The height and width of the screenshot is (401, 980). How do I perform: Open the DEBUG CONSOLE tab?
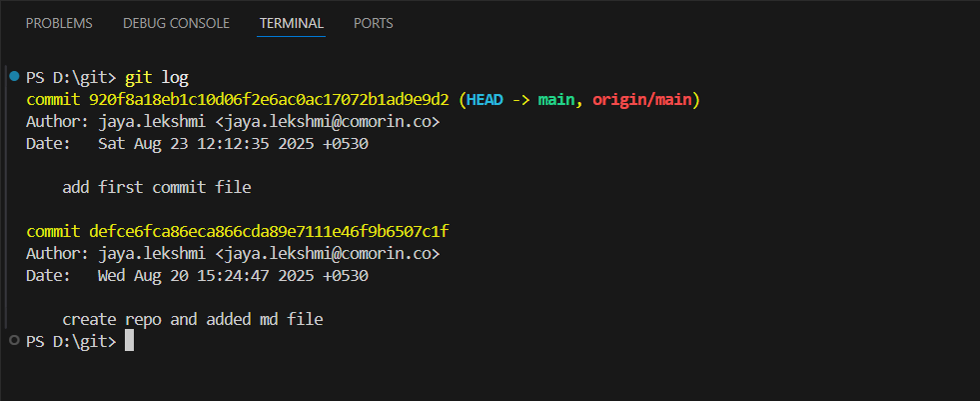click(x=176, y=23)
